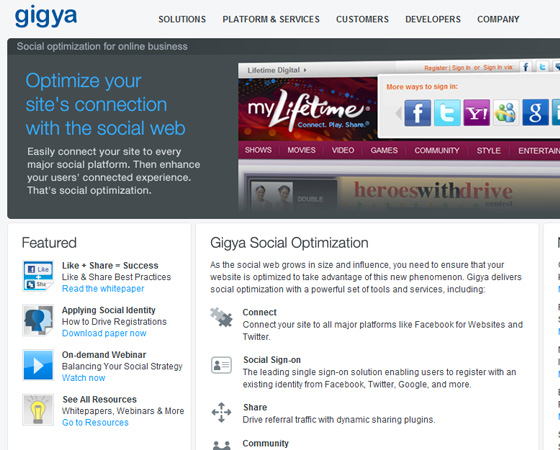Click Twitter icon in sign-in popup
Image resolution: width=560 pixels, height=450 pixels.
coord(447,113)
